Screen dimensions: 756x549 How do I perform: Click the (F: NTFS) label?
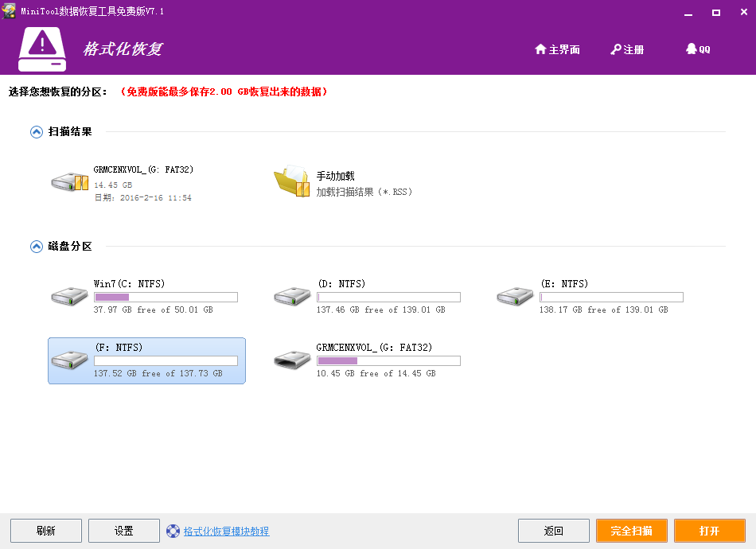tap(119, 347)
